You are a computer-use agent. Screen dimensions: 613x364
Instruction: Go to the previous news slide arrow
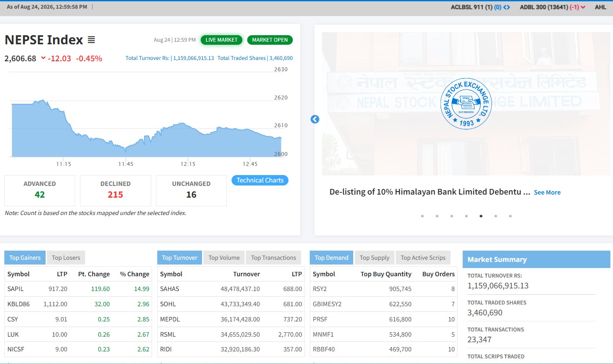click(x=315, y=119)
